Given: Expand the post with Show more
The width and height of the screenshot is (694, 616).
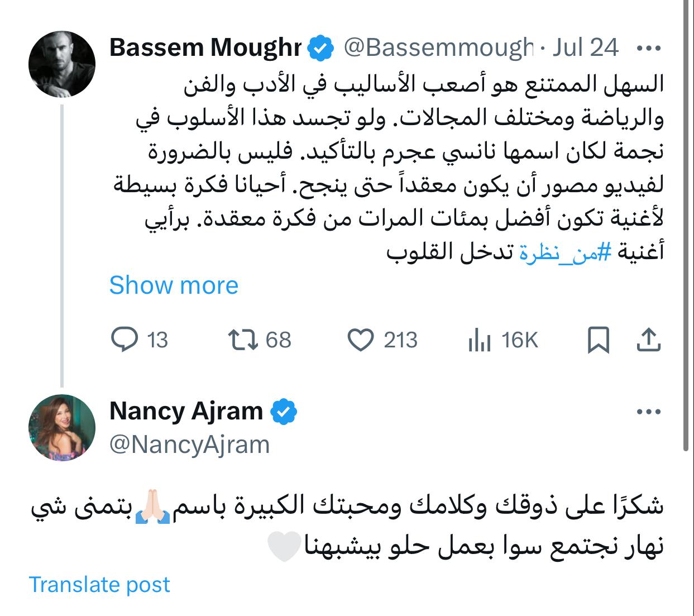Looking at the screenshot, I should coord(174,285).
